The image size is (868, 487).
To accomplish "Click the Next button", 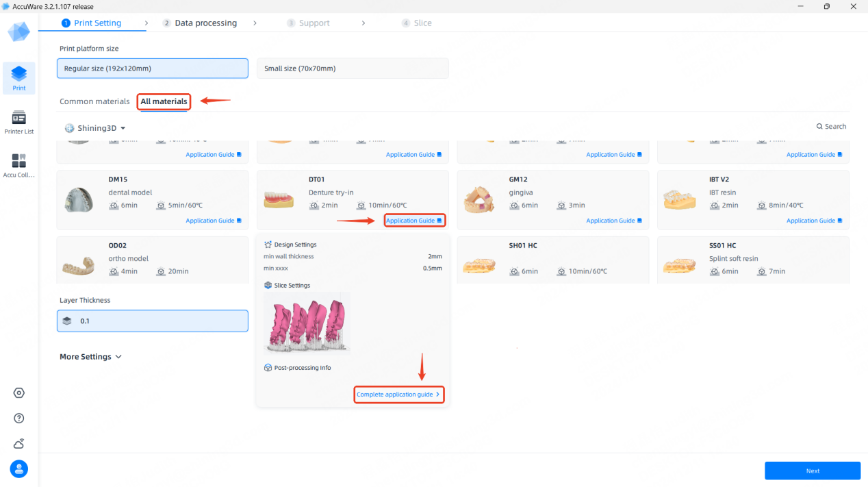I will [x=813, y=471].
